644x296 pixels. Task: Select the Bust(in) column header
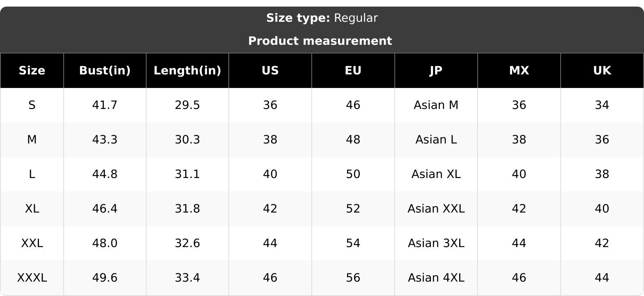click(105, 71)
